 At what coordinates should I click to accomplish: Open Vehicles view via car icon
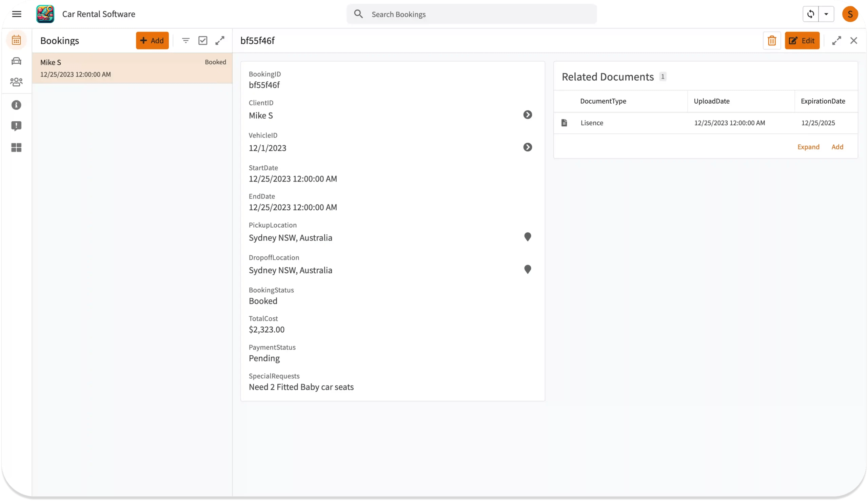(x=16, y=61)
